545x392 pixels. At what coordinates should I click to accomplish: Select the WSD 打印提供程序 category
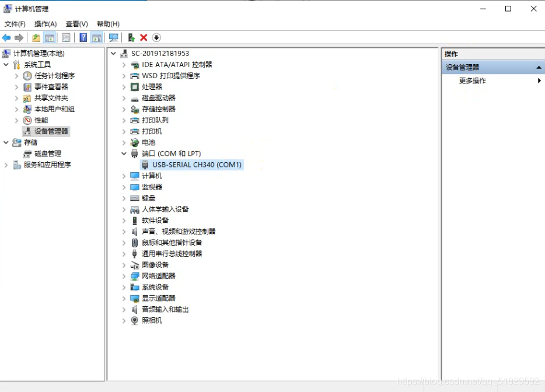coord(170,76)
